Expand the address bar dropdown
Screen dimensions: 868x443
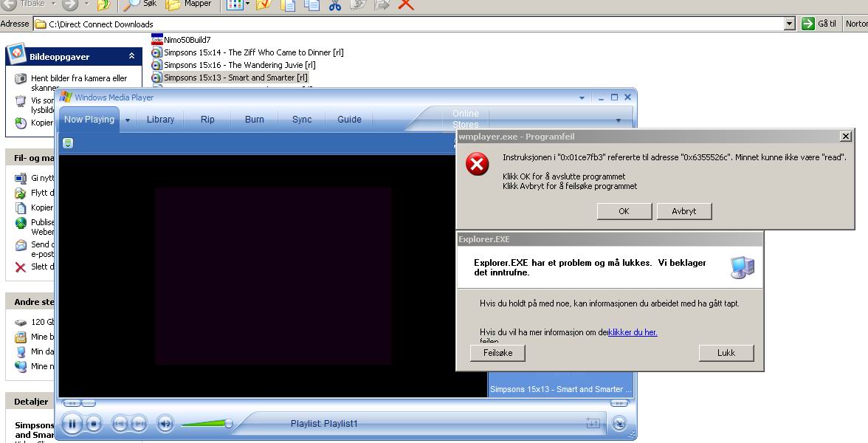[790, 24]
